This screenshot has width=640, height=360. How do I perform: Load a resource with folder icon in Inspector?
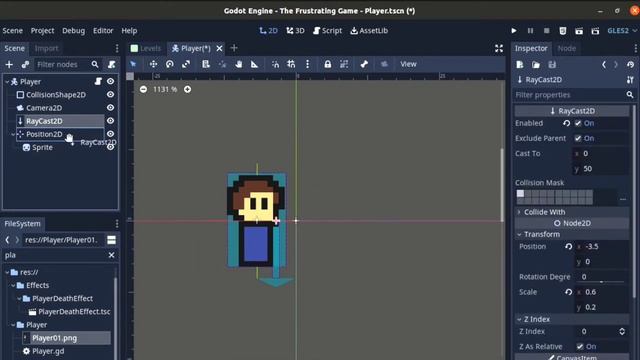(x=536, y=64)
